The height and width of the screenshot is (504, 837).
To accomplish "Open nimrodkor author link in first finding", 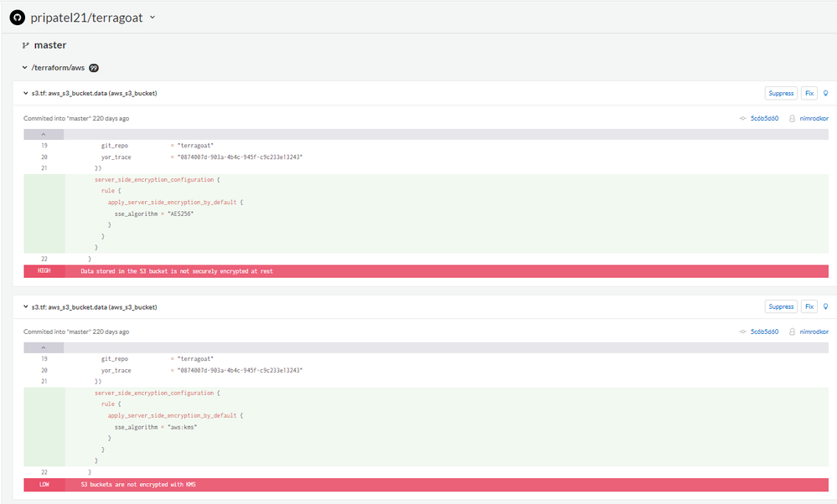I will [x=814, y=119].
